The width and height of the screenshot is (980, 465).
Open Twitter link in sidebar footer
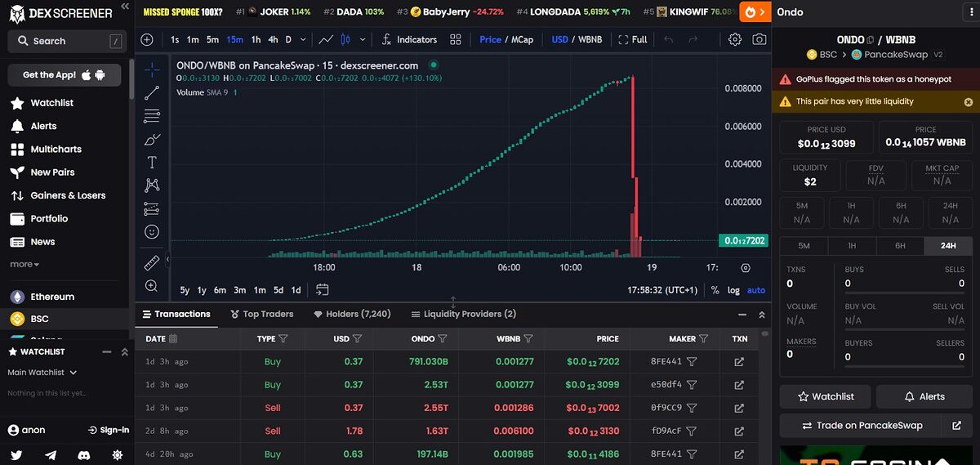click(x=17, y=455)
